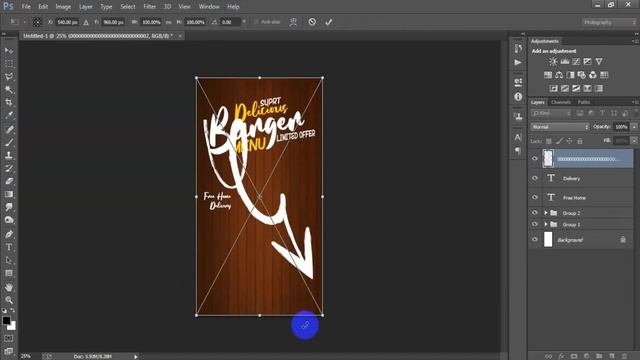
Task: Open the layer Kind filter dropdown
Action: click(552, 113)
